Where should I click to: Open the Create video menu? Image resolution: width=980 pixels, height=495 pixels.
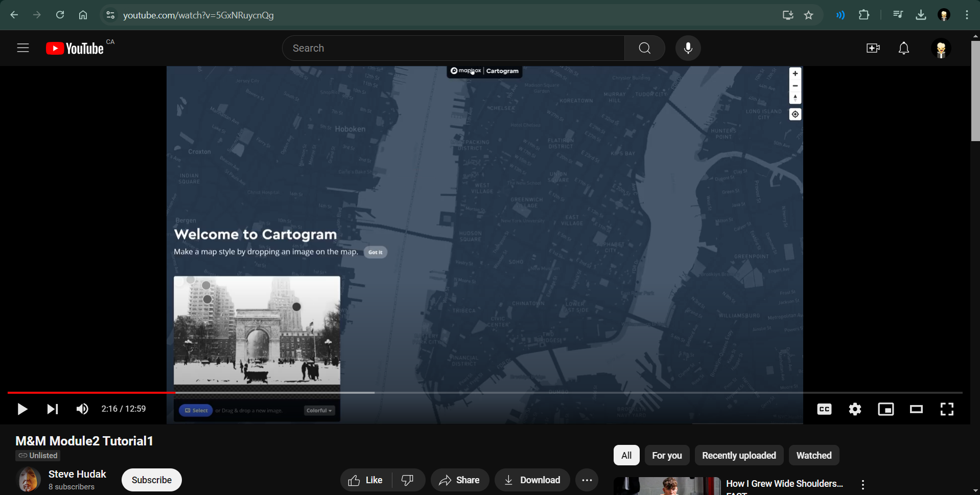pos(873,48)
